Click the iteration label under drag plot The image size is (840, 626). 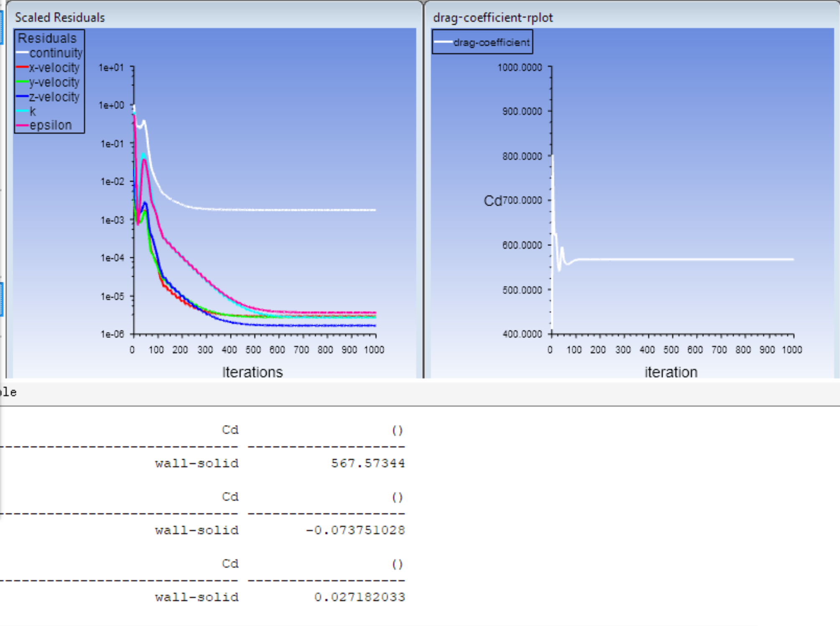click(x=671, y=372)
